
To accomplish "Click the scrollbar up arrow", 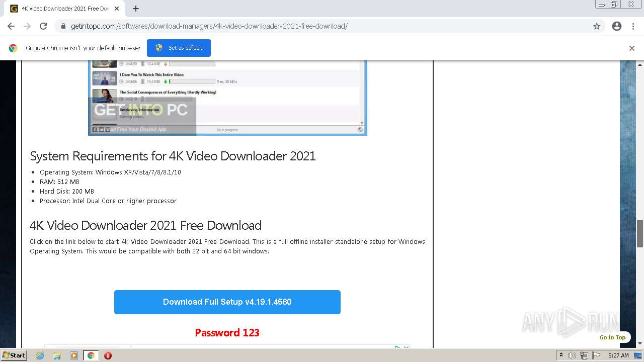I will 640,64.
